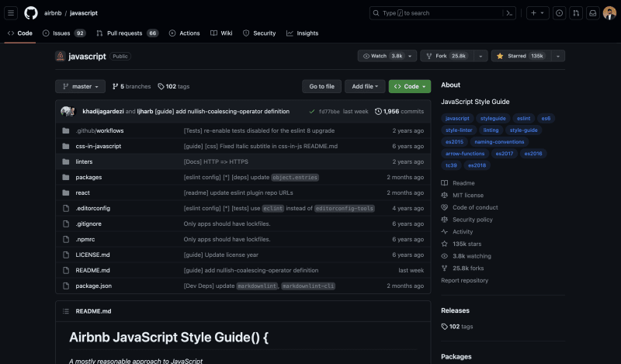Click the javascript topic tag
This screenshot has width=621, height=364.
(457, 119)
